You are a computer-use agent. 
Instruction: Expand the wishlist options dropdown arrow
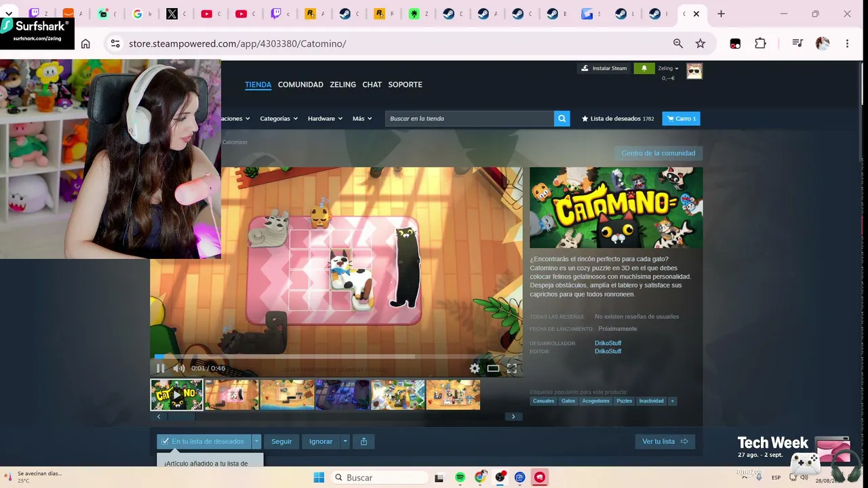(256, 441)
